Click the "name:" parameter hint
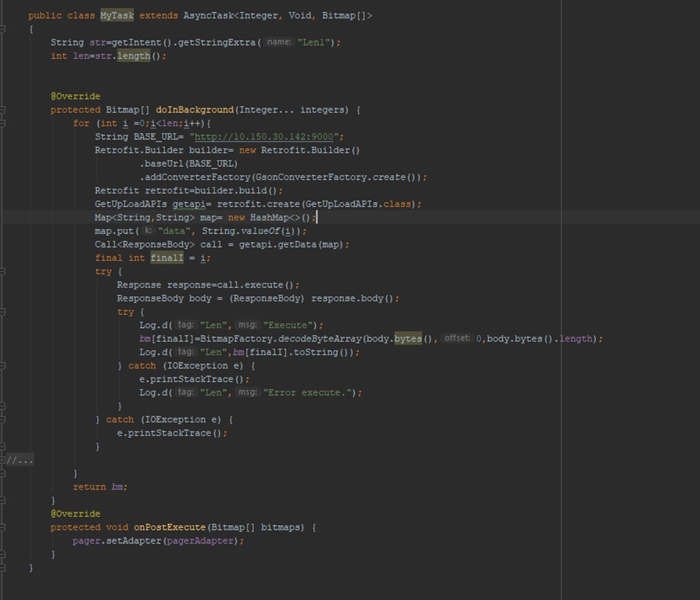The height and width of the screenshot is (600, 700). pos(279,42)
